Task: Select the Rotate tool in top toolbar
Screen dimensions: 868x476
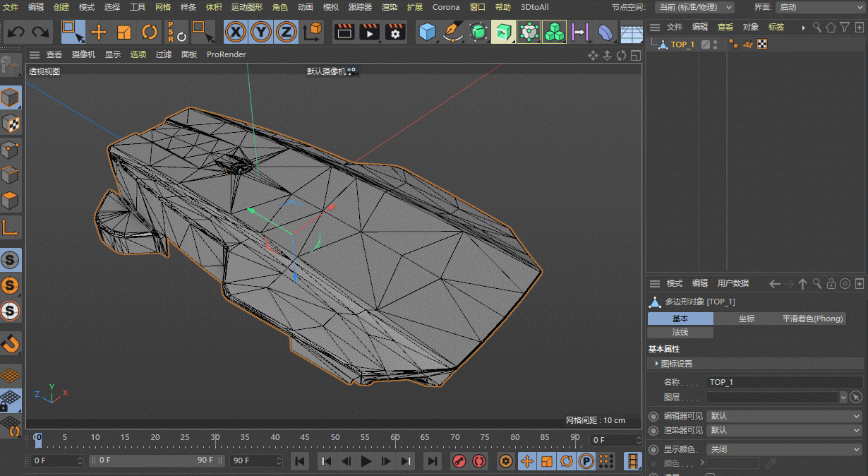Action: (149, 32)
